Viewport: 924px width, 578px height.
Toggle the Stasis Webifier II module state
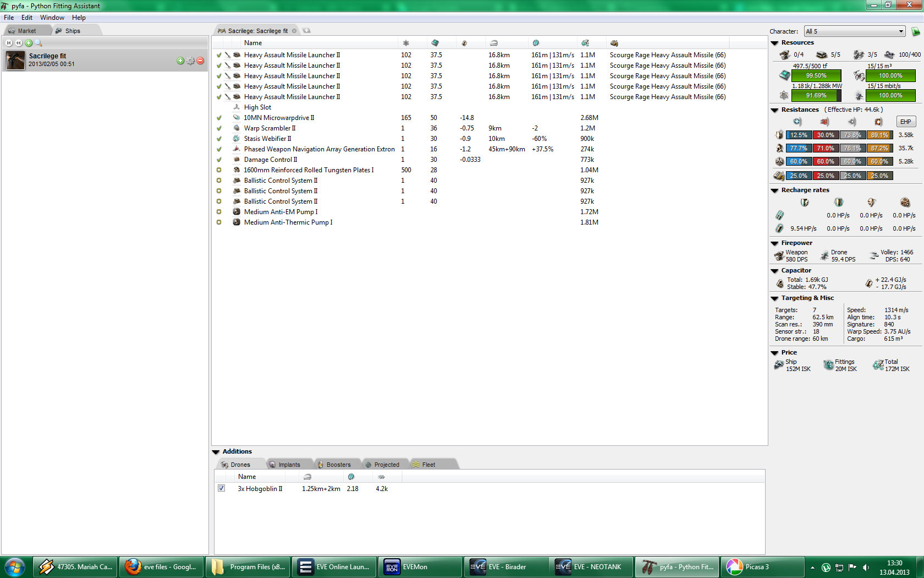(x=219, y=139)
